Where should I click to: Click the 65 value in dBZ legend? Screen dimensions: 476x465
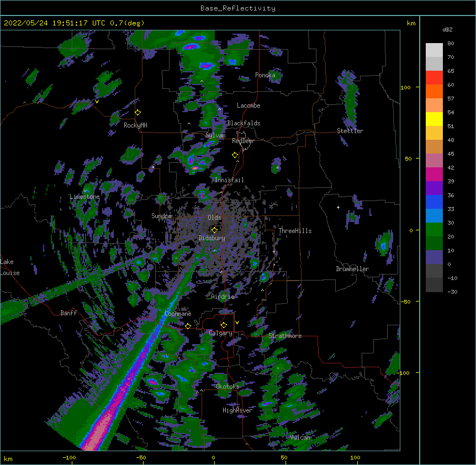(x=451, y=71)
